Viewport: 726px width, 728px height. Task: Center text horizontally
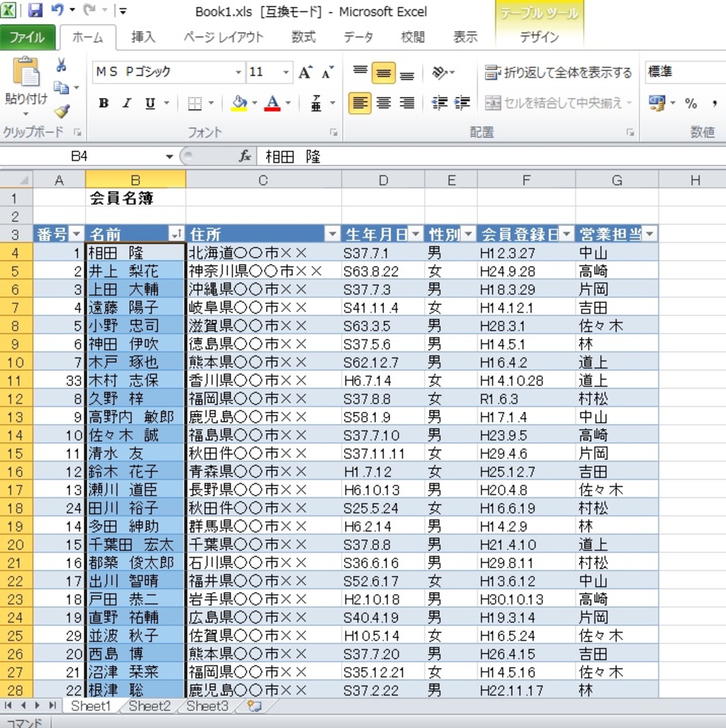(x=383, y=103)
